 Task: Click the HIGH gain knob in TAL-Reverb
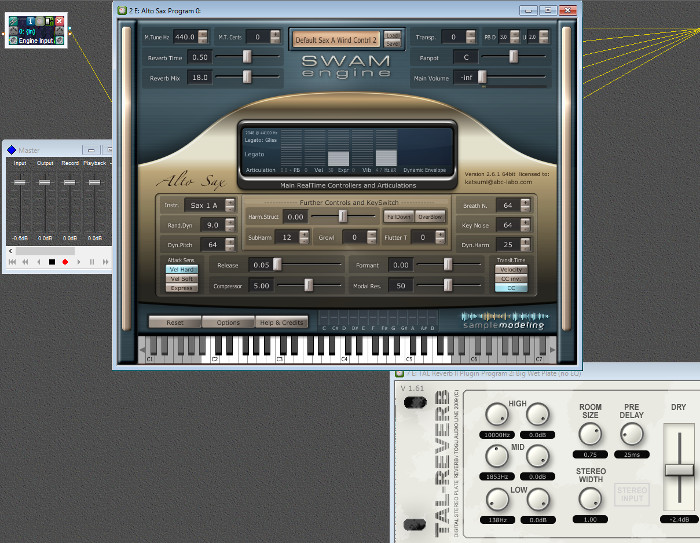point(538,414)
